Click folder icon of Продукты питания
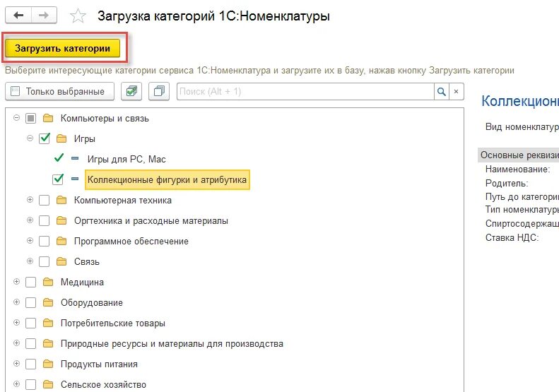The height and width of the screenshot is (392, 559). coord(48,364)
